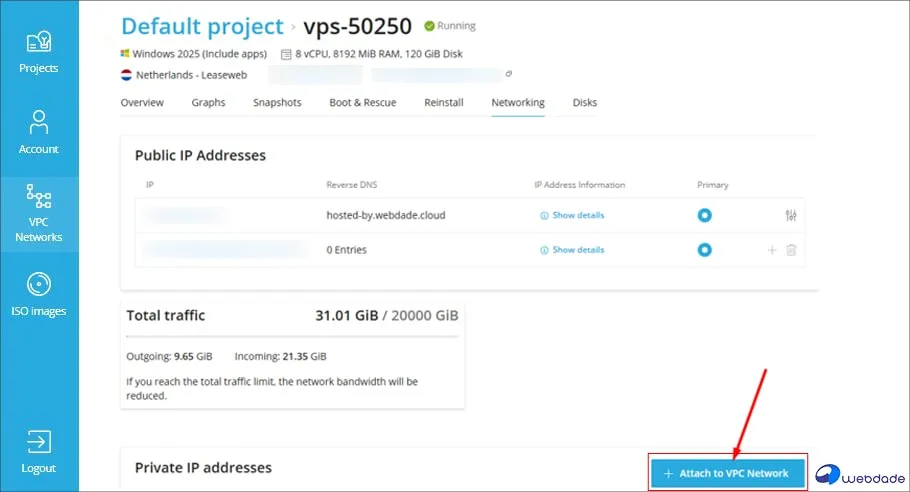Delete the IP address with 0 Entries
The width and height of the screenshot is (910, 492).
pyautogui.click(x=791, y=250)
